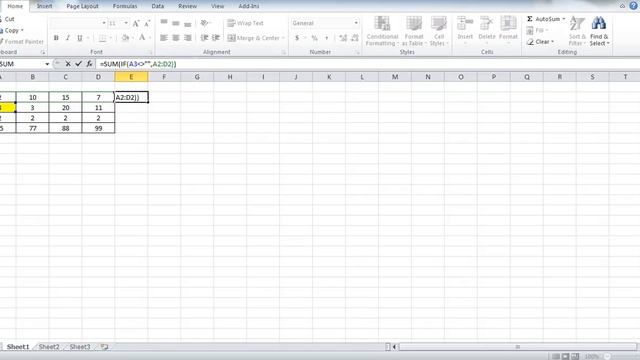Open Format as Table gallery
The width and height of the screenshot is (640, 360).
point(413,31)
